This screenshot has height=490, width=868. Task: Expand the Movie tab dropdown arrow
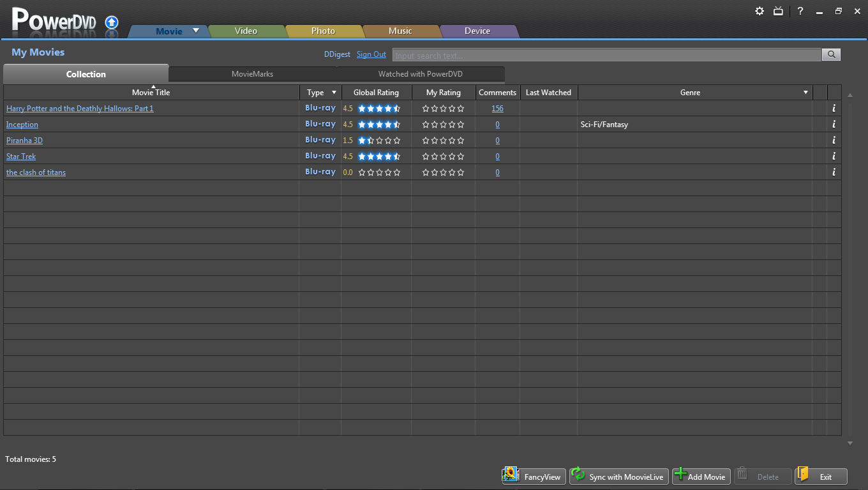pos(196,31)
